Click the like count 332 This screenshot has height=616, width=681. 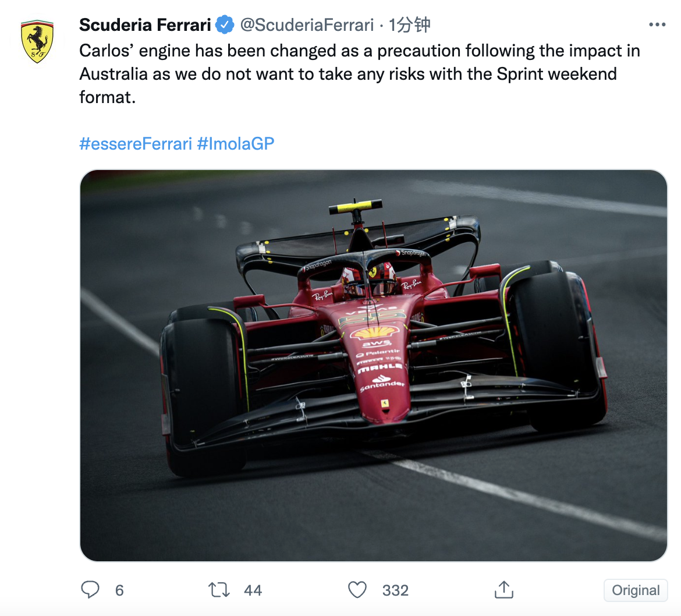tap(395, 590)
